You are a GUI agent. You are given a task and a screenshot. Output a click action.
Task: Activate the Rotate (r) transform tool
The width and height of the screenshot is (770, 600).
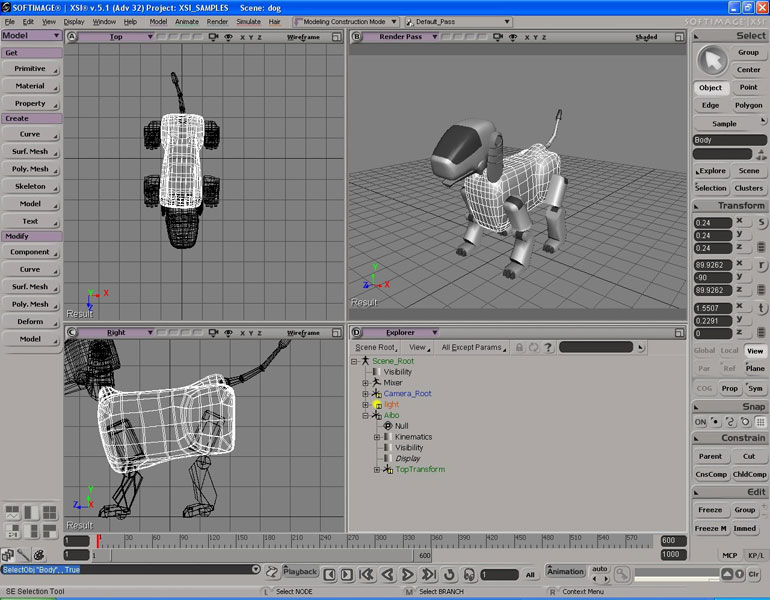(761, 265)
